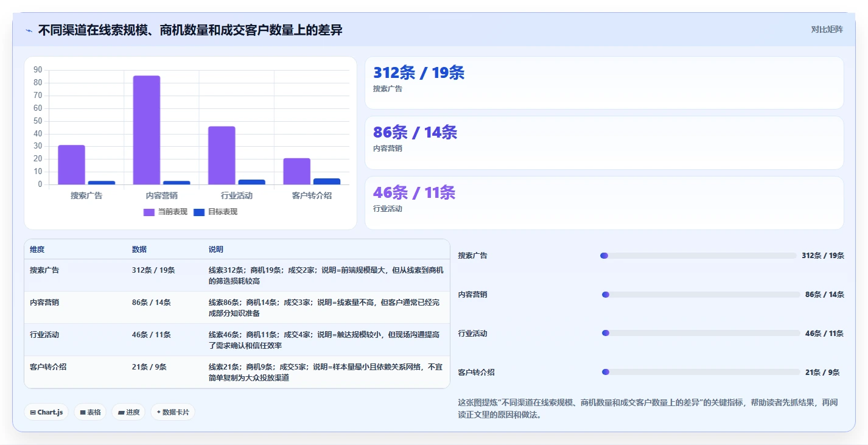Click the 行业活动 label under the chart axis
The width and height of the screenshot is (868, 445).
pyautogui.click(x=237, y=195)
